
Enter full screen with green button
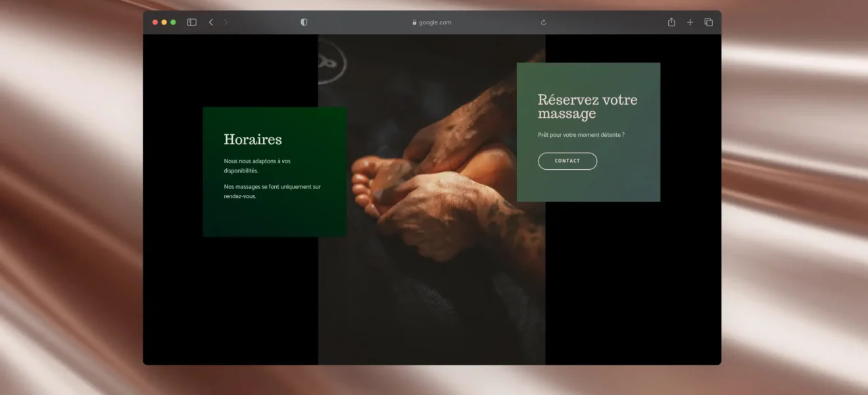click(174, 22)
